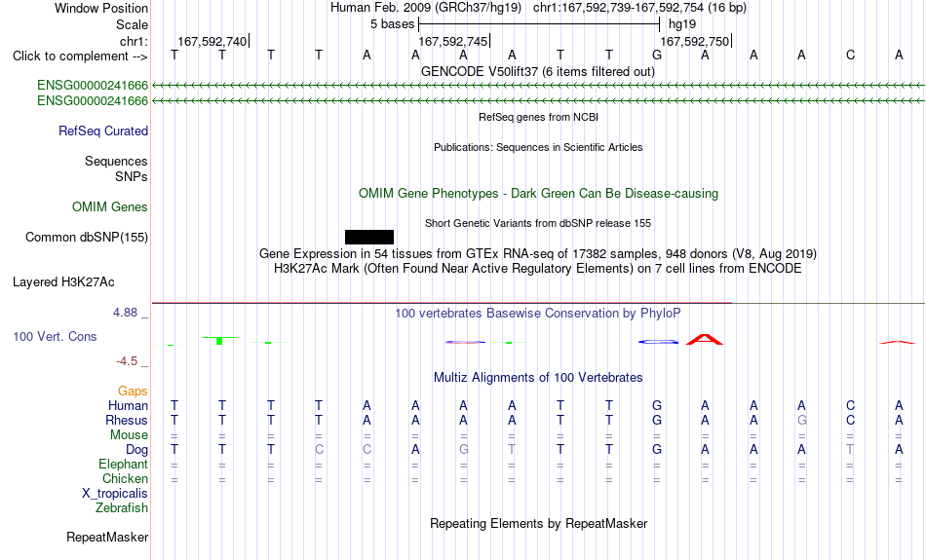Click 'Repeating Elements by RepeatMasker' title
This screenshot has width=926, height=560.
(x=539, y=523)
